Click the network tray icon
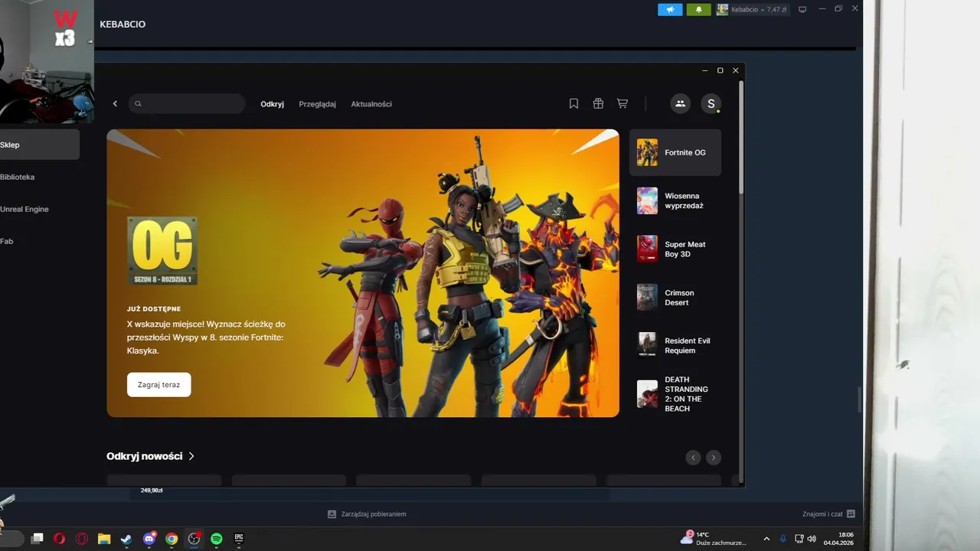The height and width of the screenshot is (551, 980). click(799, 539)
